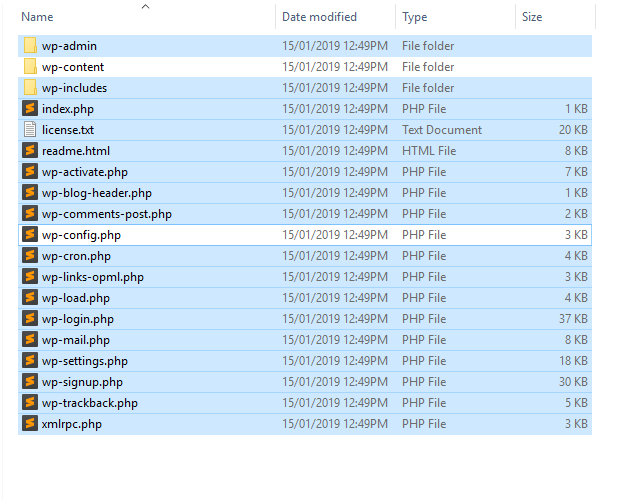This screenshot has height=500, width=632.
Task: Click the wp-mail.php file icon
Action: coord(30,339)
